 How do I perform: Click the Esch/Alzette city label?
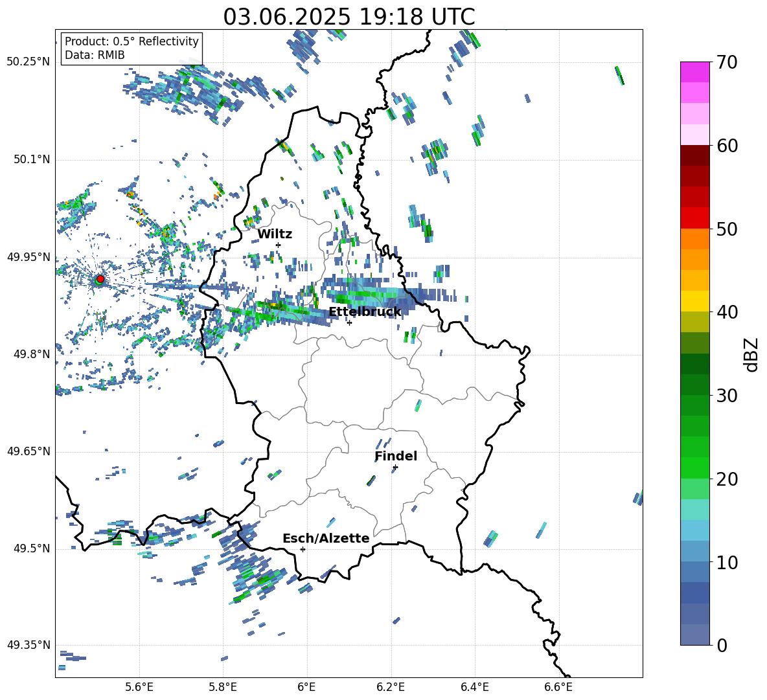click(326, 539)
